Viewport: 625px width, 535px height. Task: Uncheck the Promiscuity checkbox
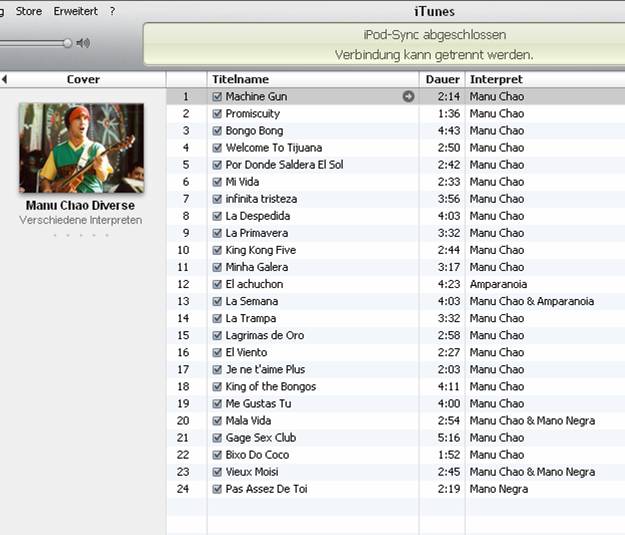[217, 114]
